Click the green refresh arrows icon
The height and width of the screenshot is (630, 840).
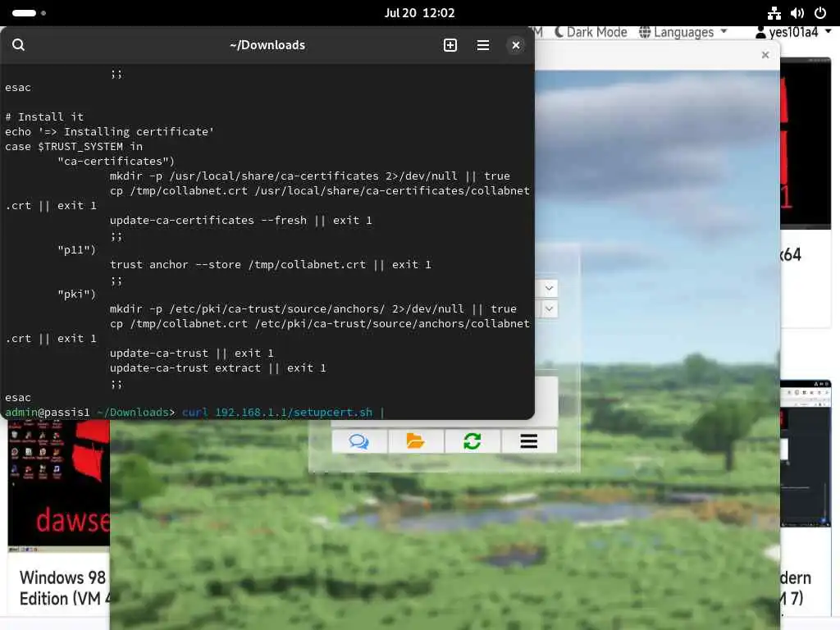point(472,441)
